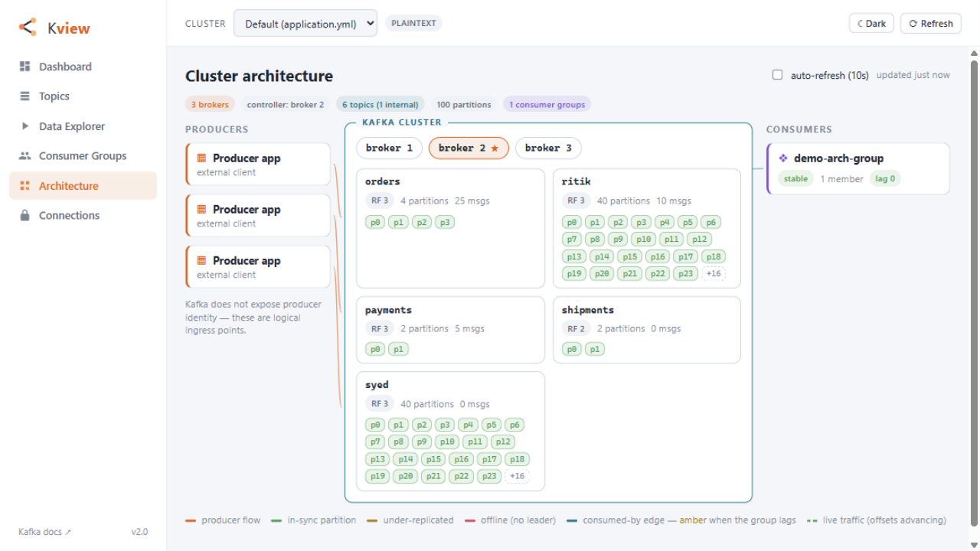Click controller: broker 2 badge
Screen dimensions: 980x551
285,105
